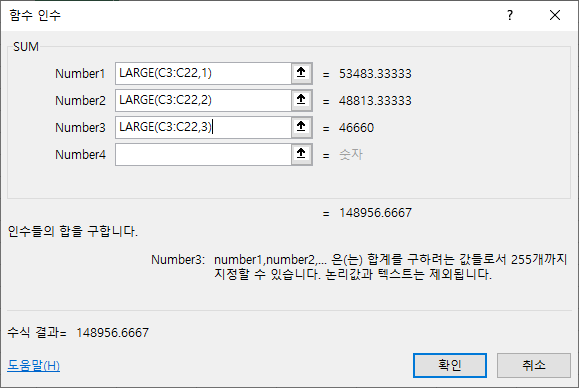Screen dimensions: 579x388
Task: Focus the Number3 input with LARGE(C3:C22,3)
Action: 203,127
